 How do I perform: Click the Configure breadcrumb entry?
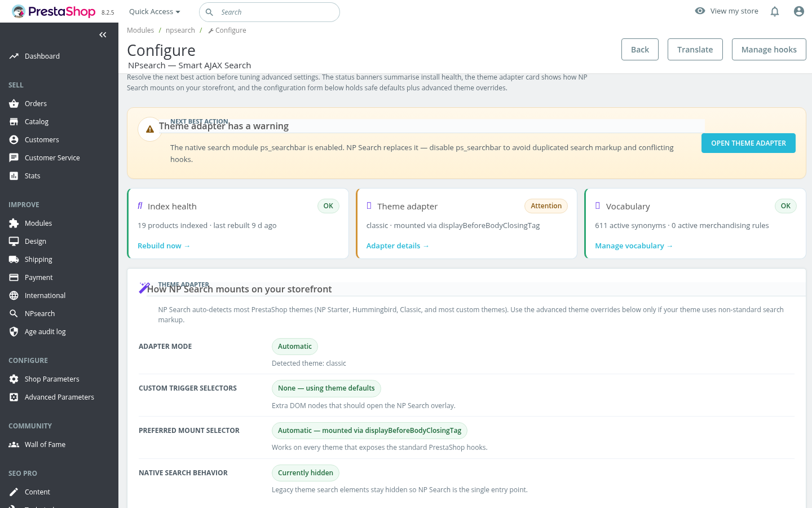227,30
